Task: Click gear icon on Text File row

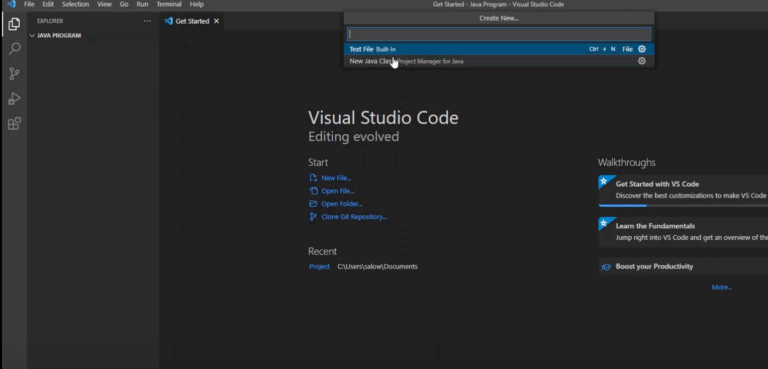Action: (x=642, y=49)
